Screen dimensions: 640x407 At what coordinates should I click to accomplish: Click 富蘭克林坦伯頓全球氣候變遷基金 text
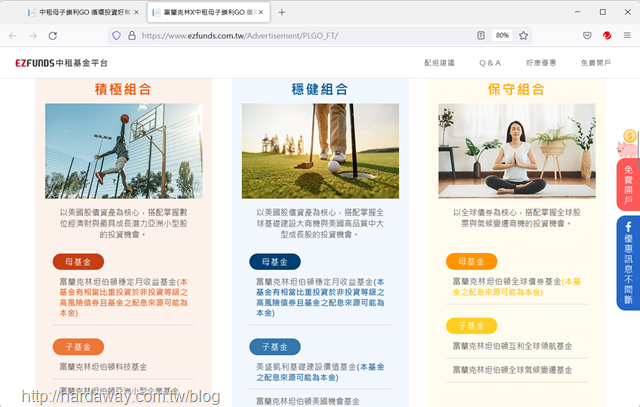pyautogui.click(x=512, y=370)
